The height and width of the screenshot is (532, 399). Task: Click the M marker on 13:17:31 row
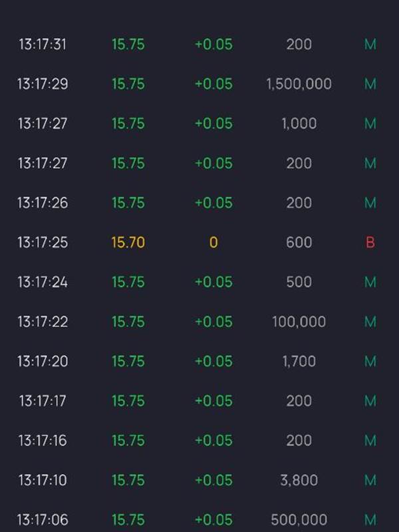[x=370, y=45]
